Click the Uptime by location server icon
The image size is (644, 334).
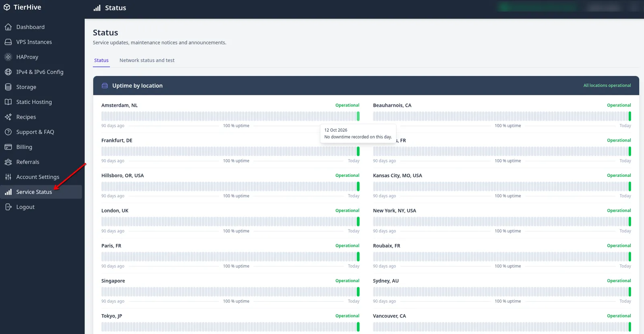coord(105,86)
